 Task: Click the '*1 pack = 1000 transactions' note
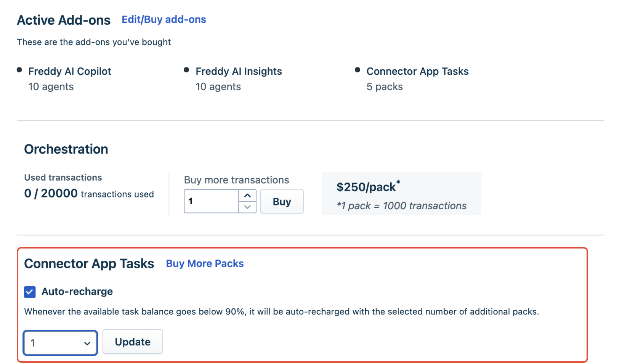(x=401, y=206)
